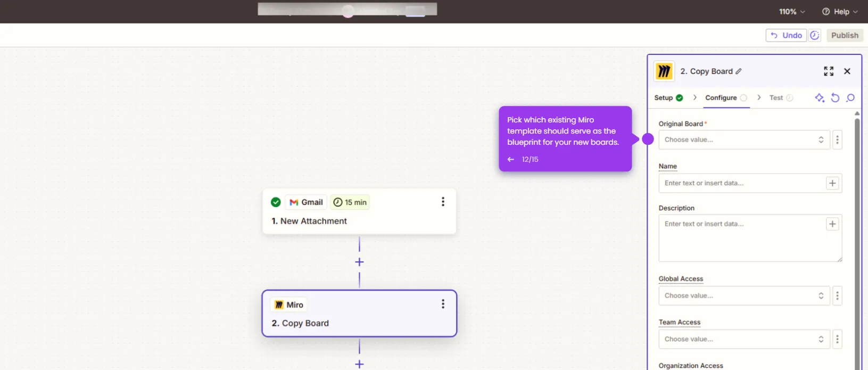This screenshot has width=868, height=370.
Task: Click the purple hotspot dot beside Original Board
Action: click(648, 139)
